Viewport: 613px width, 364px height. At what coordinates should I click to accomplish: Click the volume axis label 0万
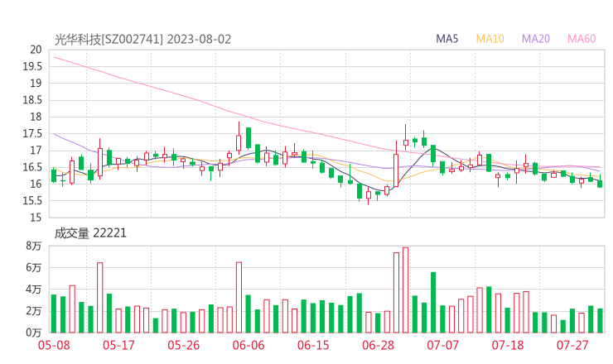click(34, 333)
